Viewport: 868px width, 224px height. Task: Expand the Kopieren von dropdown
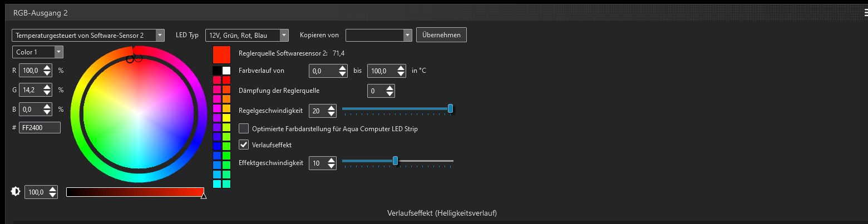tap(378, 35)
